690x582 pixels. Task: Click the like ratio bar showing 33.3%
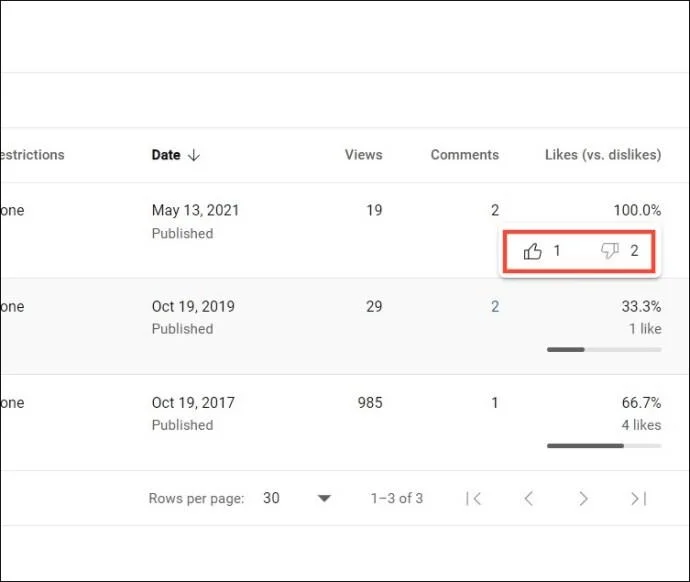coord(604,350)
